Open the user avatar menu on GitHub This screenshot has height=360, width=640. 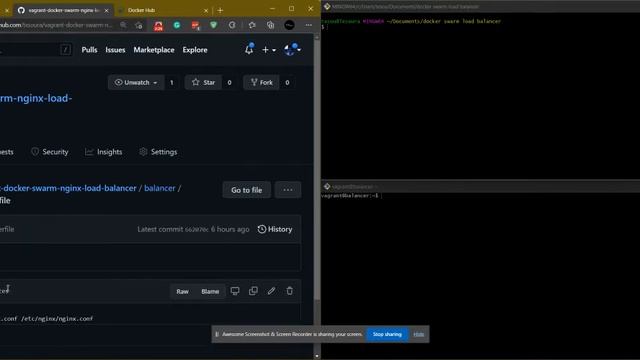click(x=292, y=49)
